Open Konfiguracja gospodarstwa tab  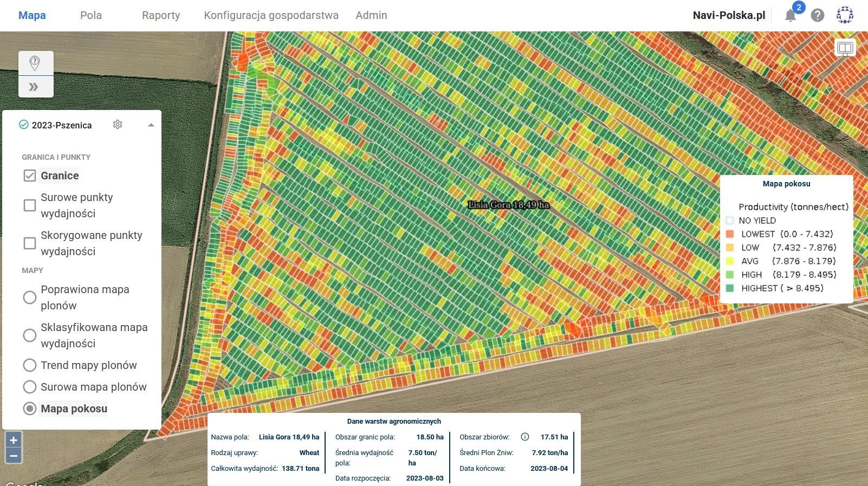[x=271, y=15]
